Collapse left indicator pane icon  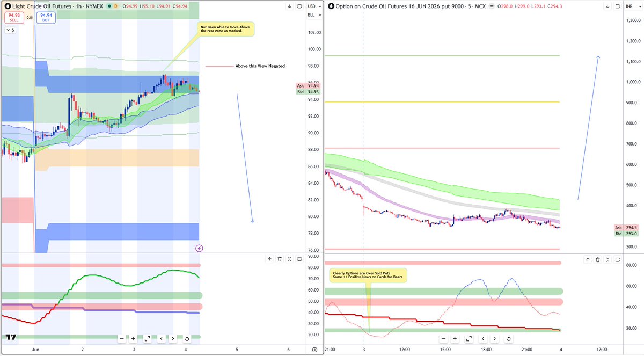point(289,259)
